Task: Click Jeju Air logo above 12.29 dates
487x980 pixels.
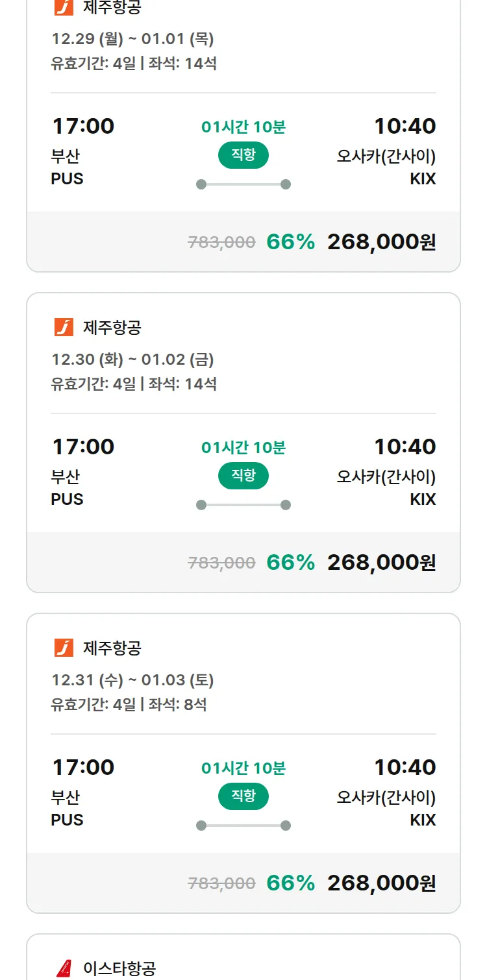Action: [64, 8]
